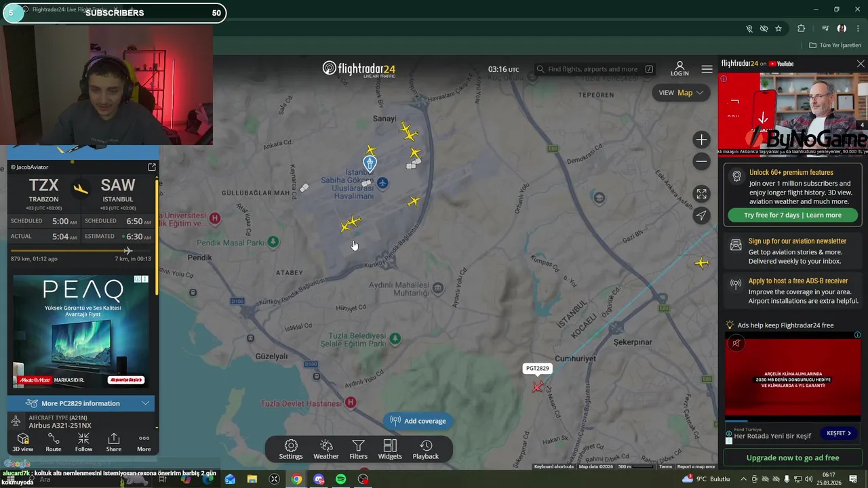Share the selected flight

pyautogui.click(x=114, y=443)
